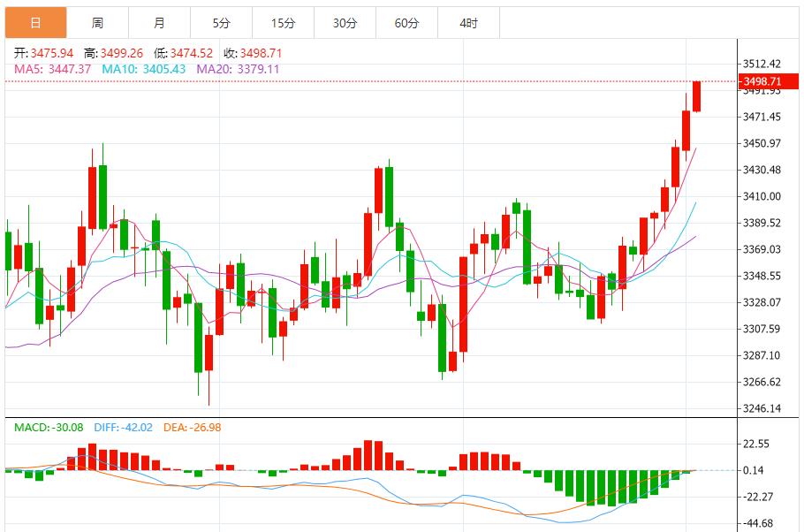The height and width of the screenshot is (532, 804).
Task: Click the red 3498.71 current price tag
Action: [x=762, y=81]
